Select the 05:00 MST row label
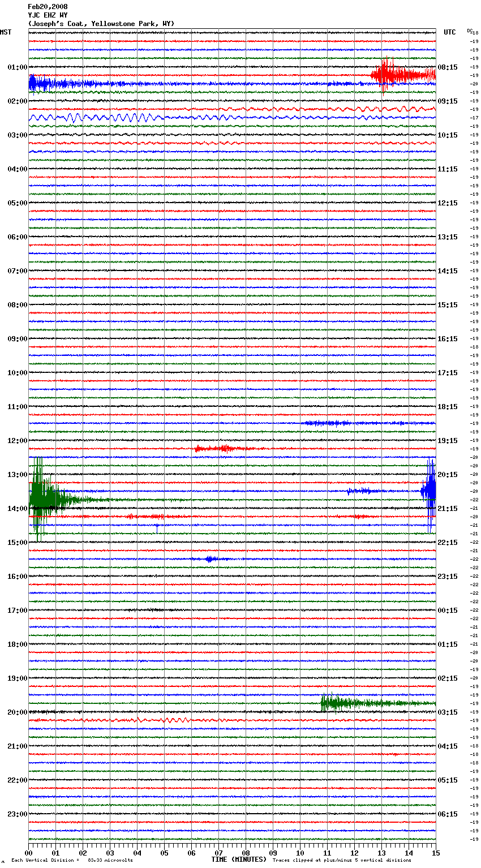The width and height of the screenshot is (481, 868). pos(18,203)
